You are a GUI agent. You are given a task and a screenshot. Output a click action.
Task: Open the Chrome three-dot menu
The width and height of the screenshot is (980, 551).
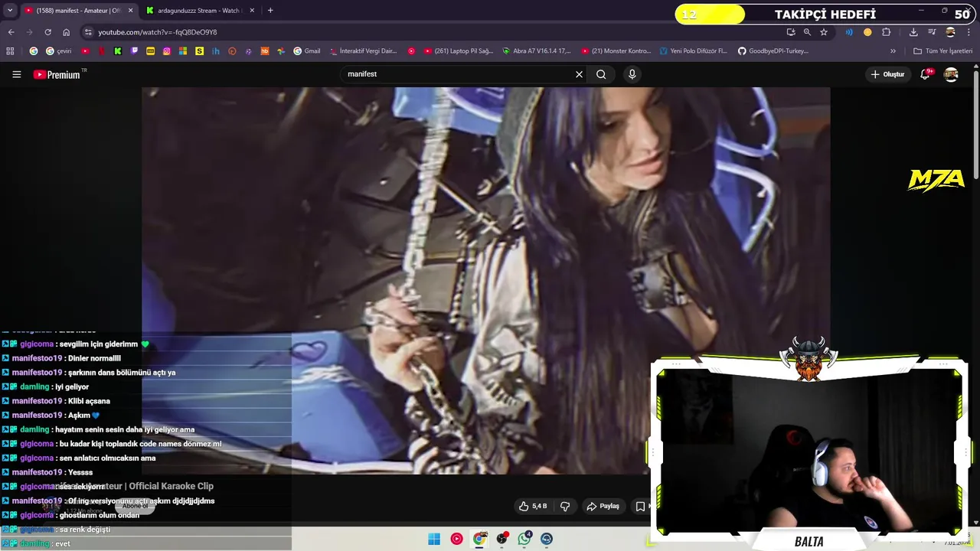click(968, 32)
